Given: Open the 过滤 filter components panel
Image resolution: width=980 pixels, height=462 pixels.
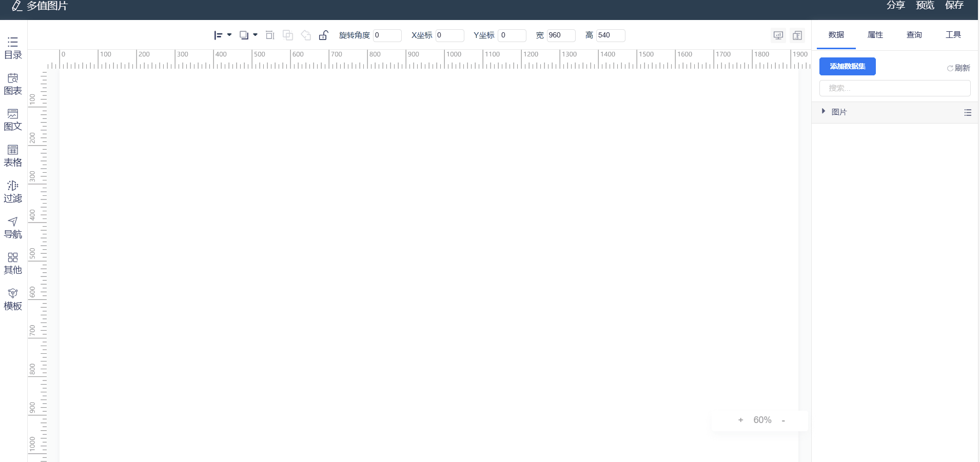Looking at the screenshot, I should click(x=13, y=192).
